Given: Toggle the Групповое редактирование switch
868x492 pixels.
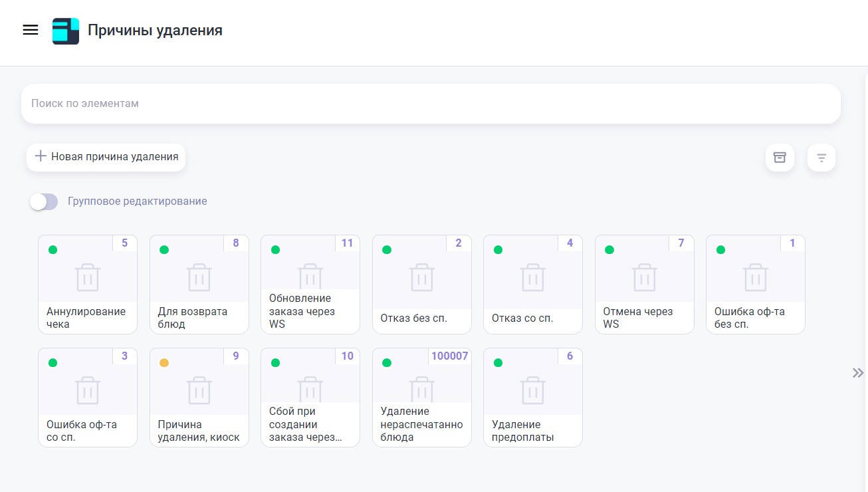Looking at the screenshot, I should (x=44, y=201).
